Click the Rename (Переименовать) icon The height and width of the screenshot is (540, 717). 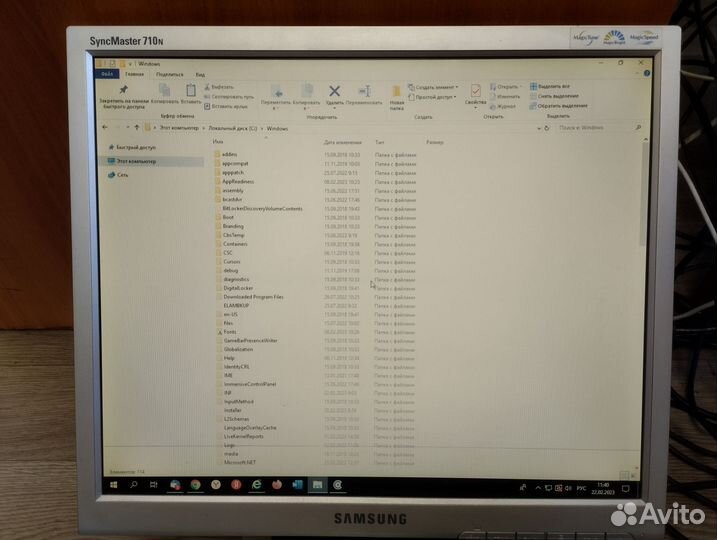coord(364,92)
